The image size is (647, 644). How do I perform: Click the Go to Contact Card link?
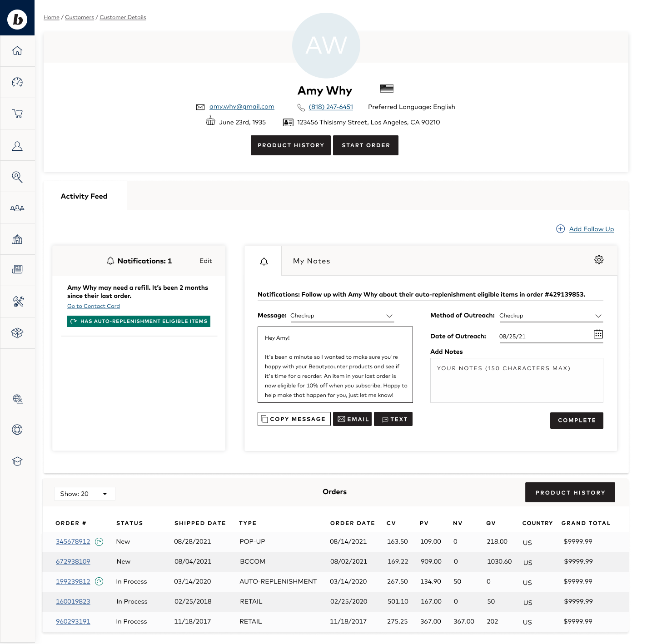[94, 306]
